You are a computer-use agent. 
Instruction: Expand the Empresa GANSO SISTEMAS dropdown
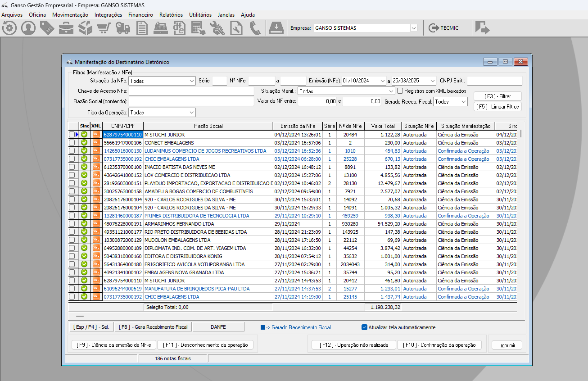pos(414,28)
